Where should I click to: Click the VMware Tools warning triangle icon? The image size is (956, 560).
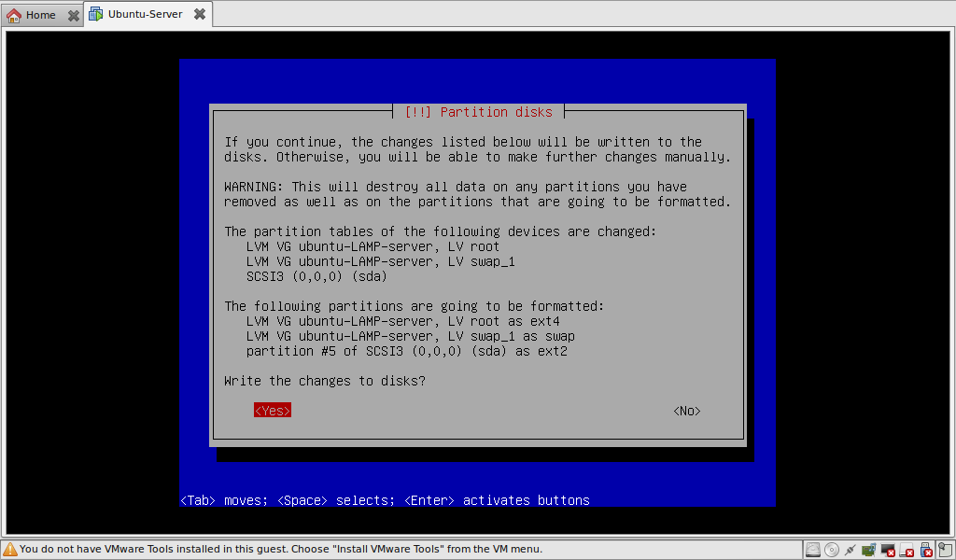(9, 549)
